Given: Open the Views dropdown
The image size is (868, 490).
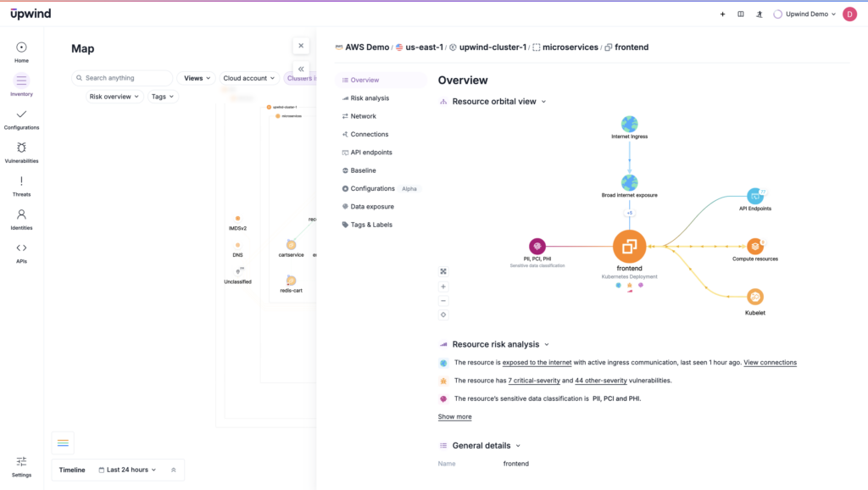Looking at the screenshot, I should (197, 78).
